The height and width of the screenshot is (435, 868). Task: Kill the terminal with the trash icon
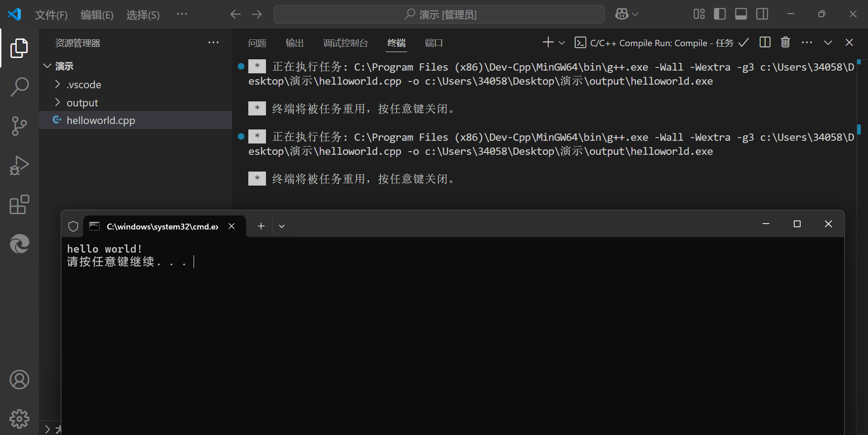point(785,42)
